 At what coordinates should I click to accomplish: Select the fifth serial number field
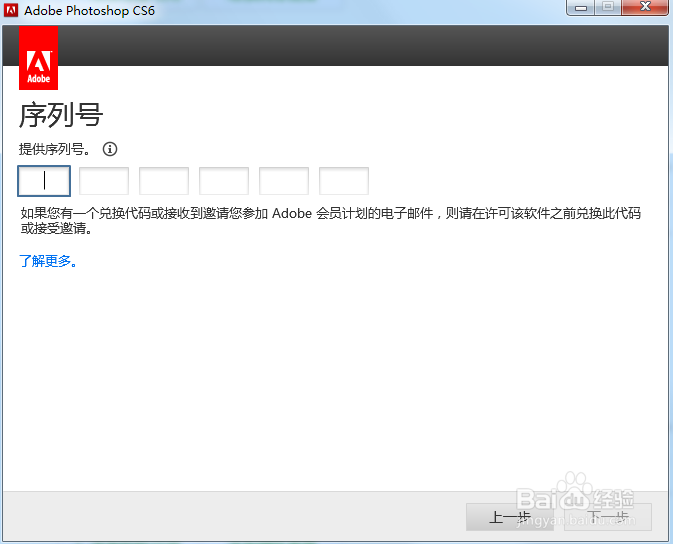coord(284,181)
